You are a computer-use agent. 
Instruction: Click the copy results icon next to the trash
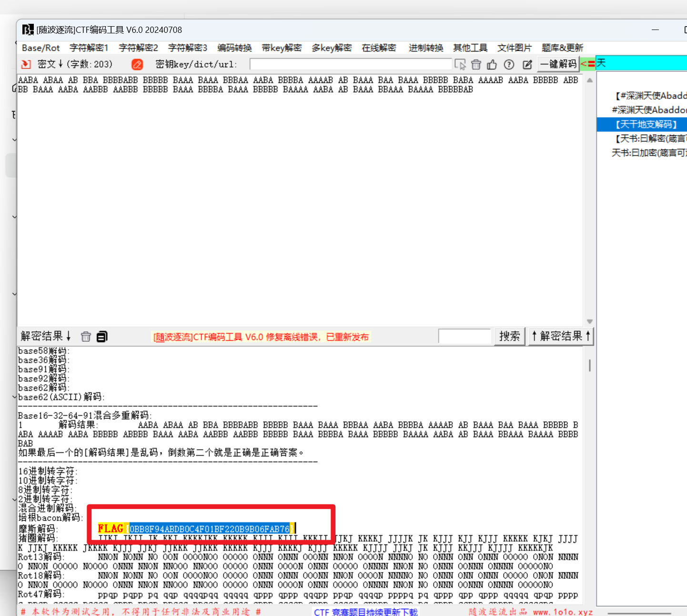pyautogui.click(x=102, y=337)
